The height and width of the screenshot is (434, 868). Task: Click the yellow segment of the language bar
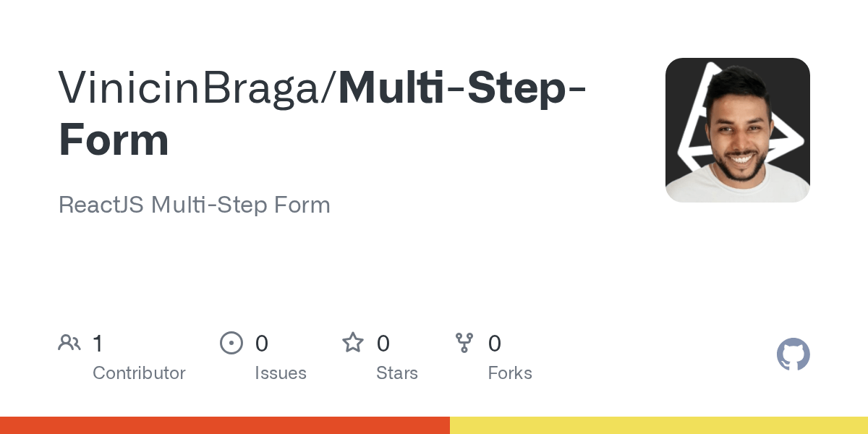(x=658, y=425)
